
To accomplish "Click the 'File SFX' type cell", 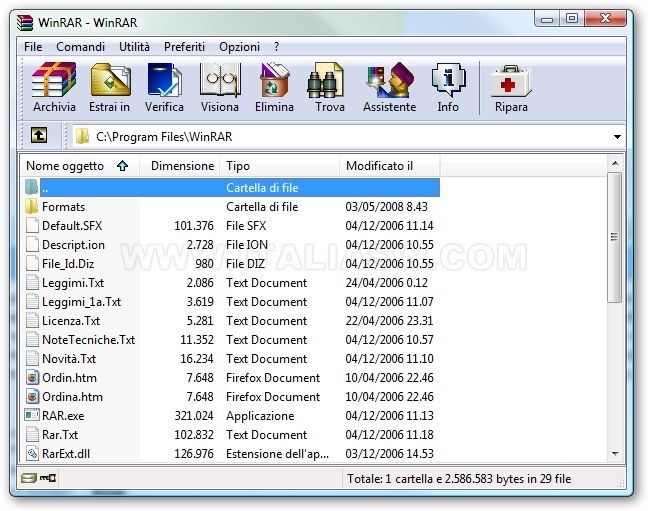I will [x=246, y=225].
